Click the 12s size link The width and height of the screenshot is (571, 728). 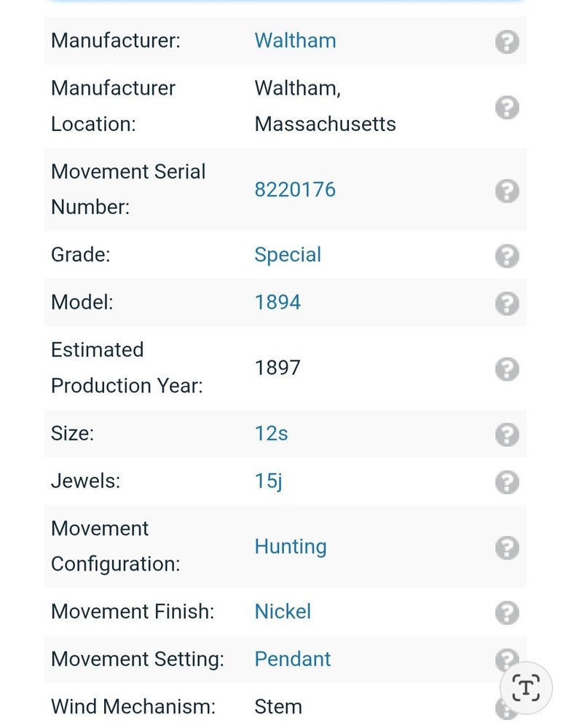click(x=271, y=434)
